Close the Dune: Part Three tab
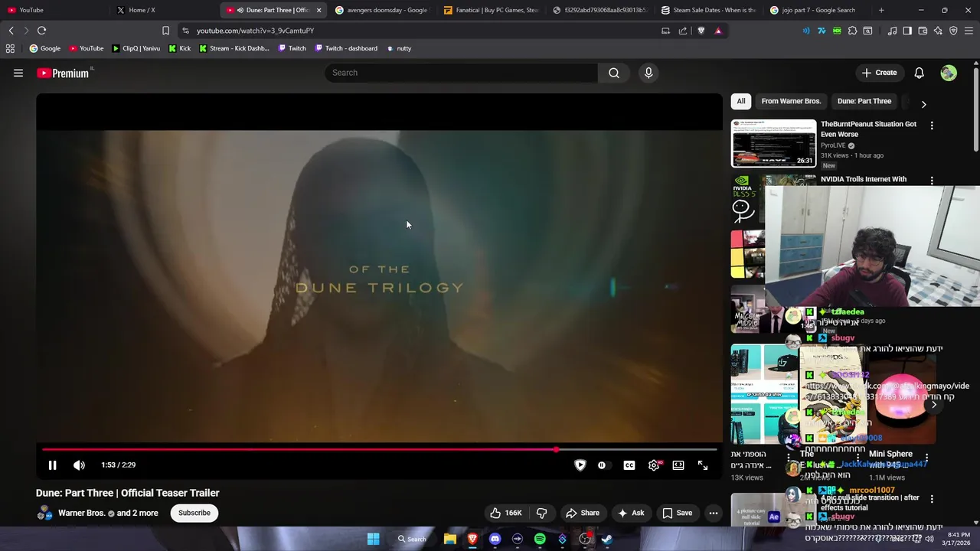The image size is (980, 551). coord(318,10)
